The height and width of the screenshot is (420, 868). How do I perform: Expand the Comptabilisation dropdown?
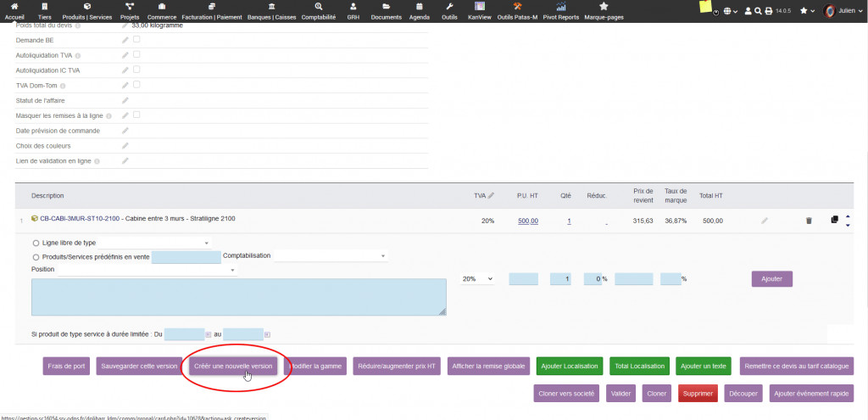point(329,255)
